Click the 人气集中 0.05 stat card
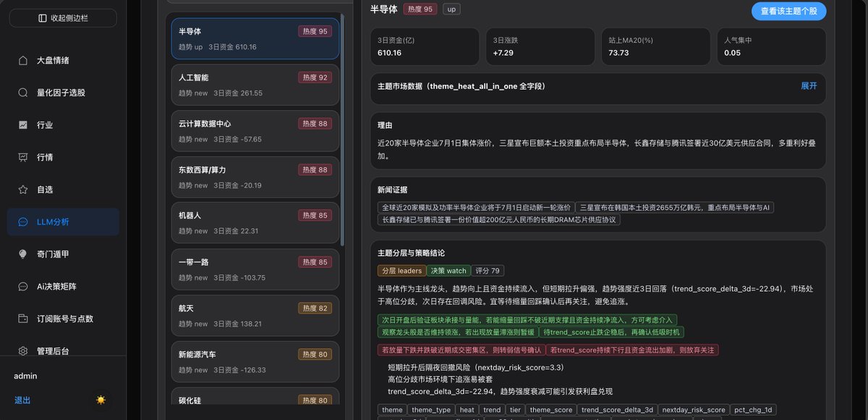The height and width of the screenshot is (420, 868). (771, 46)
